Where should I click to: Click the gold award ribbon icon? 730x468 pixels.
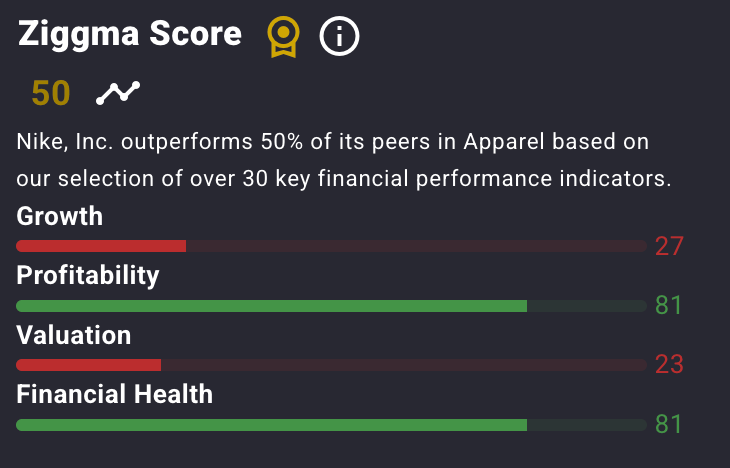(x=283, y=37)
